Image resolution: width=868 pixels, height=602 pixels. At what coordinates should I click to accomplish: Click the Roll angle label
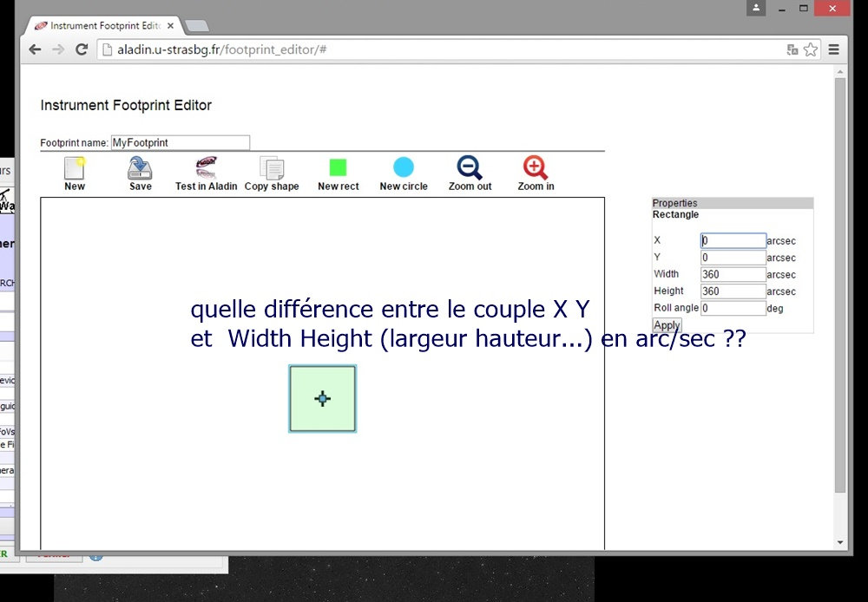click(676, 308)
